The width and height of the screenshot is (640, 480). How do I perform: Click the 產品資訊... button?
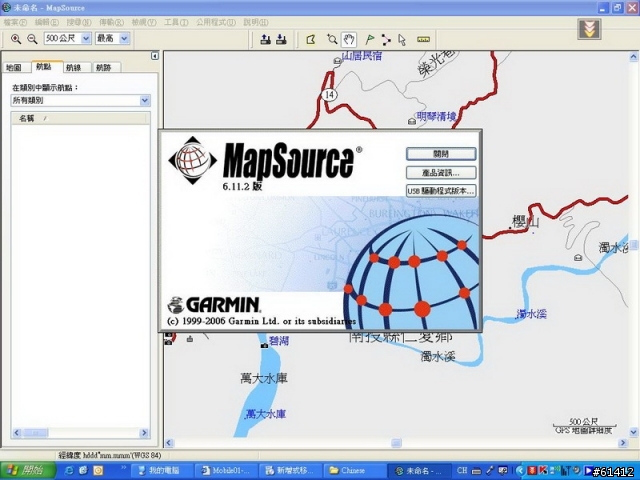pyautogui.click(x=441, y=173)
